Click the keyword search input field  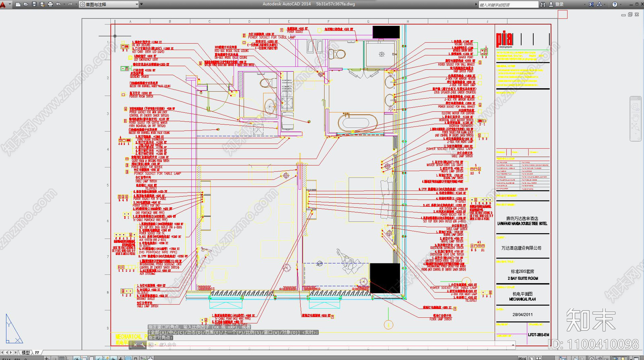point(508,4)
